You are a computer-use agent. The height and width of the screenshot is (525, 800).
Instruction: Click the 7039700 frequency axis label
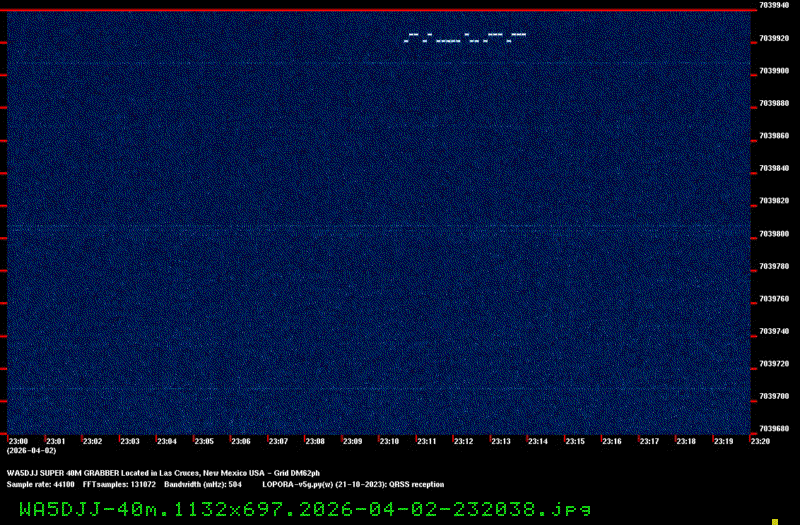[x=774, y=396]
